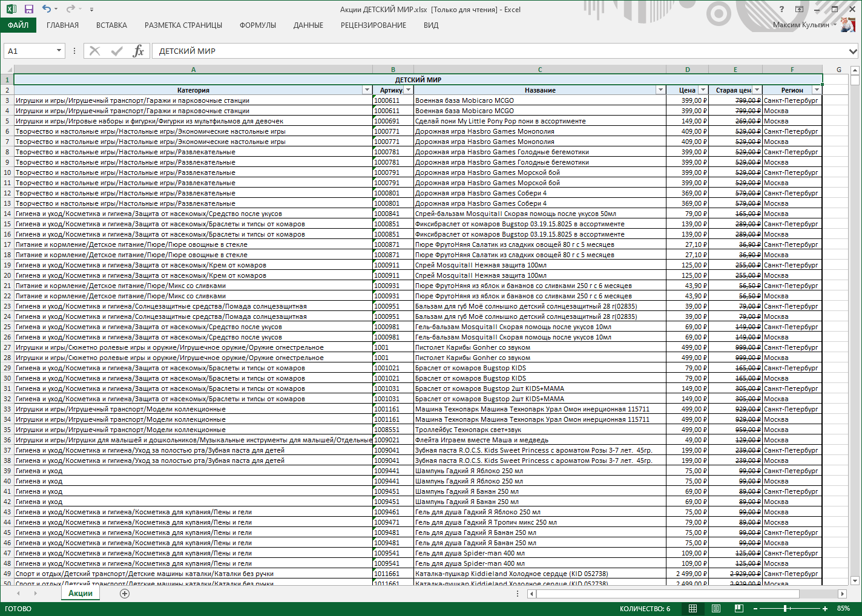The width and height of the screenshot is (862, 616).
Task: Open Excel Help question mark icon
Action: (781, 9)
